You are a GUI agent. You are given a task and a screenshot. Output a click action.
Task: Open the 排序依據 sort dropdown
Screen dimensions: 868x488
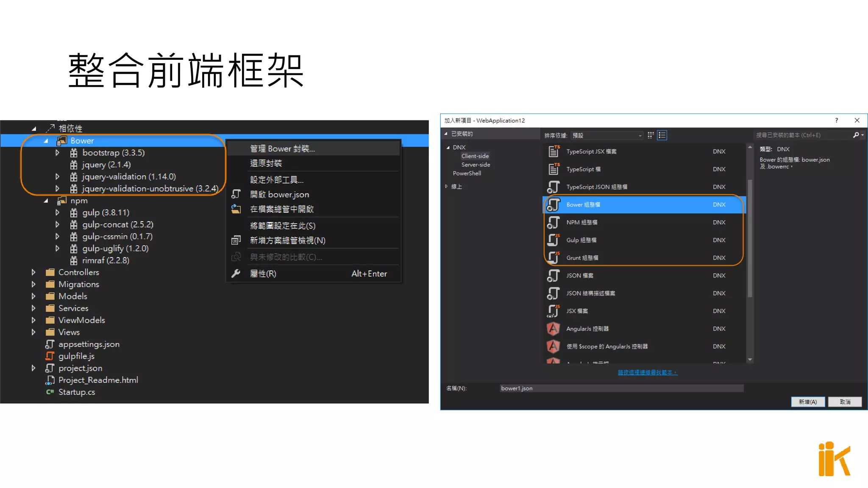pos(607,136)
